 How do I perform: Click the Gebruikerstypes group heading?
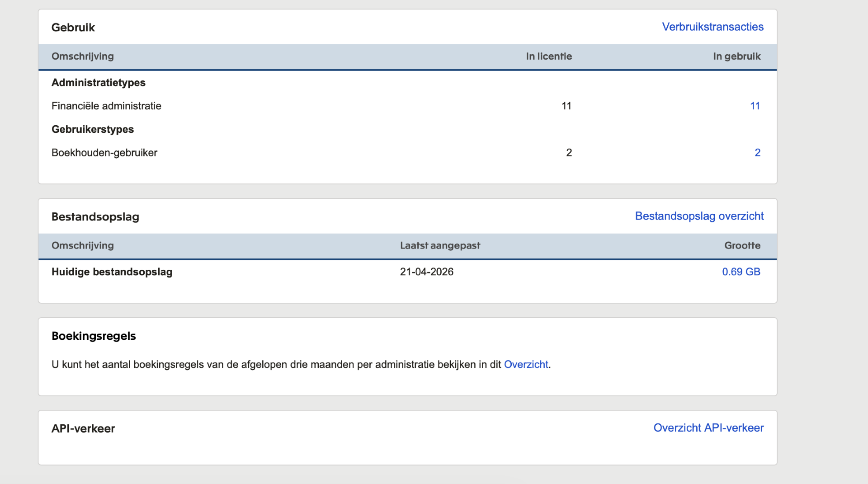coord(93,130)
